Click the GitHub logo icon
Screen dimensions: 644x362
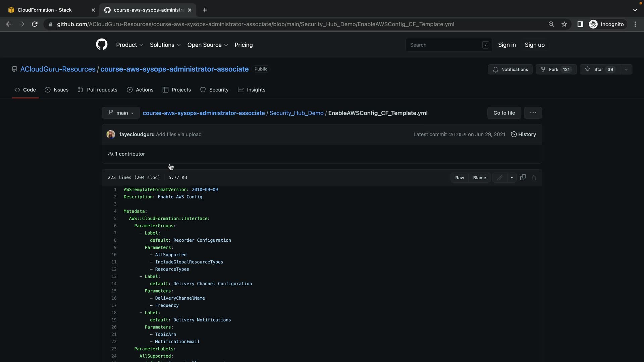pyautogui.click(x=102, y=45)
